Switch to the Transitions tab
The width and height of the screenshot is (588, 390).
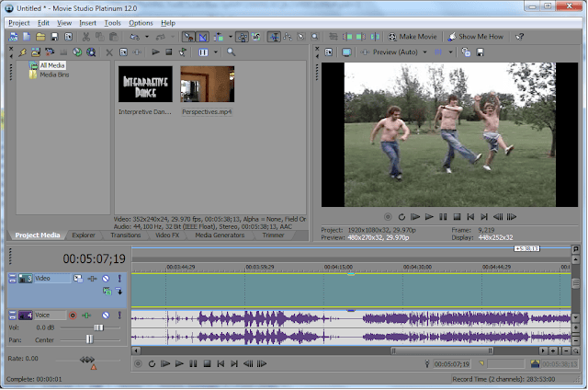point(125,235)
